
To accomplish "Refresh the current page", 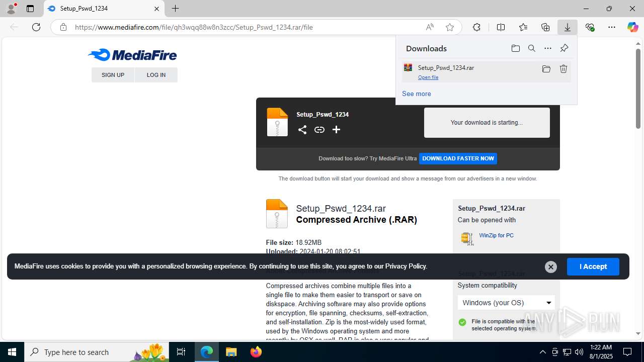I will coord(36,27).
